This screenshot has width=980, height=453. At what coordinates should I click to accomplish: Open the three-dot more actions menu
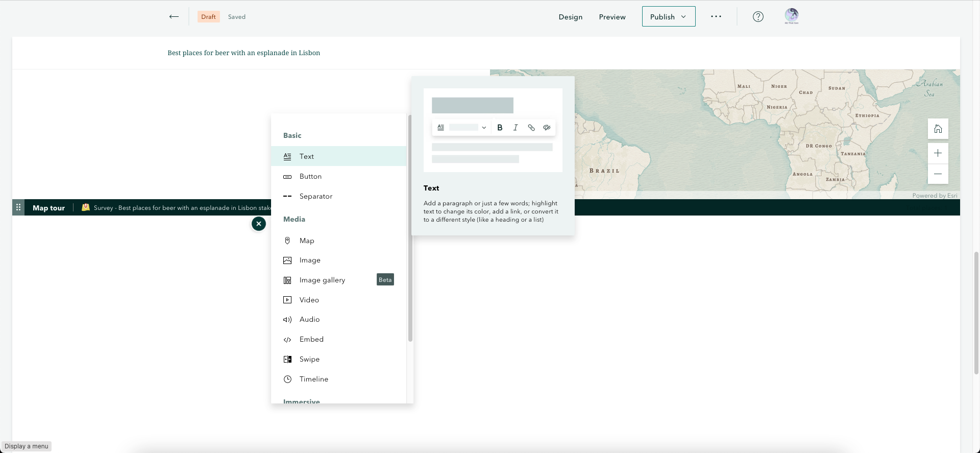716,16
